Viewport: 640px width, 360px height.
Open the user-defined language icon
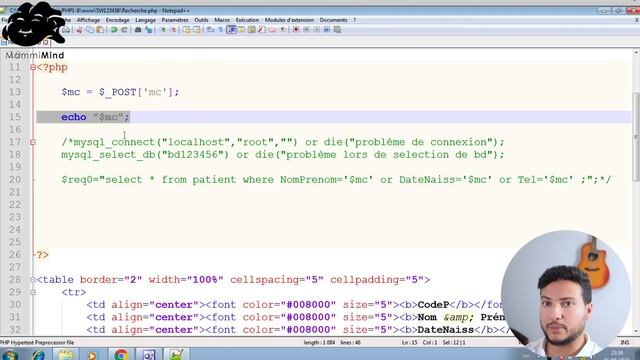point(241,30)
